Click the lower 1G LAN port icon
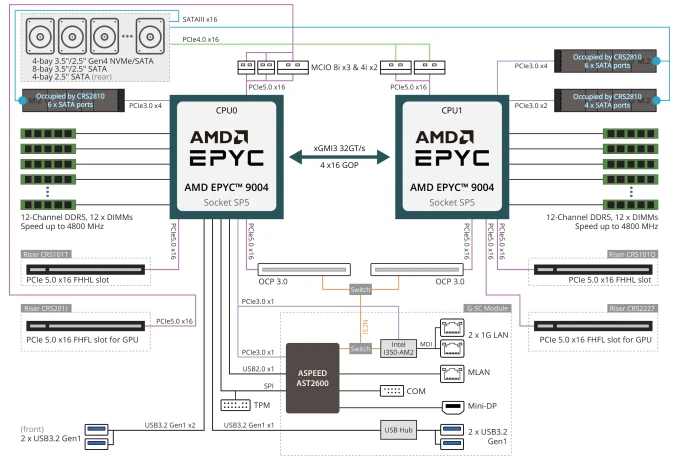The width and height of the screenshot is (700, 462). [452, 348]
